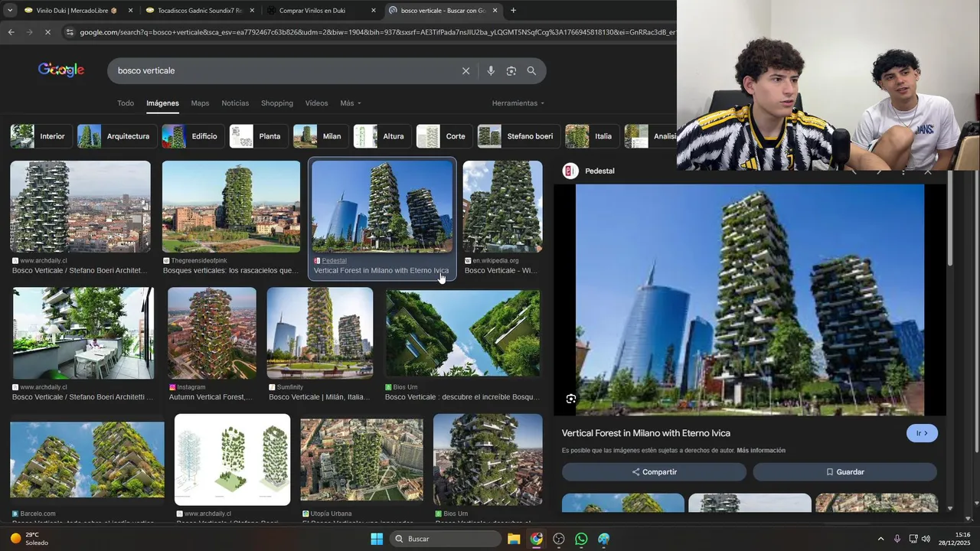Open Thegreensideofpink 'Bosques verticales' thumbnail
980x551 pixels.
tap(231, 207)
